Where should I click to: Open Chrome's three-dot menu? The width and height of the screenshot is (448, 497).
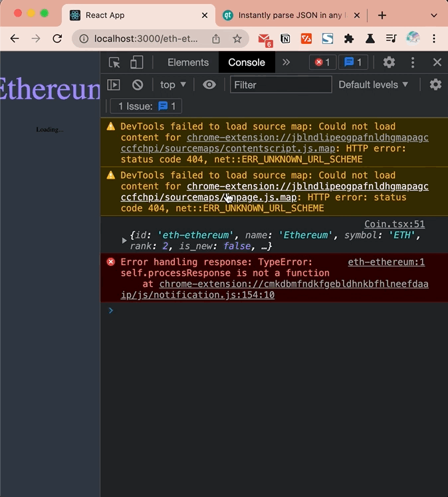click(434, 39)
